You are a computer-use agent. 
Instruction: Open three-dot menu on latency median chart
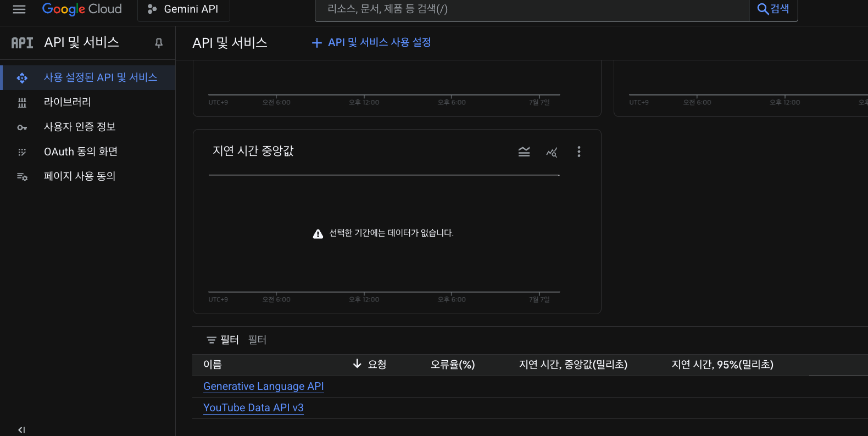pos(578,152)
